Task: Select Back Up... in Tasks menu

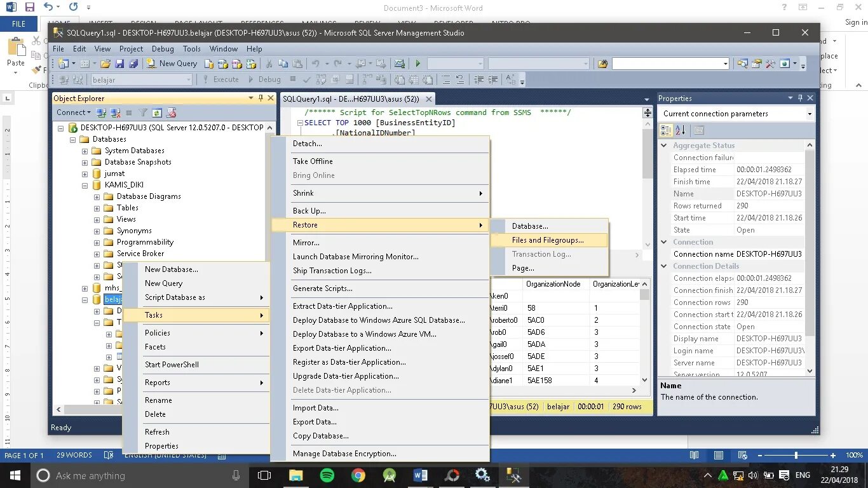Action: (380, 211)
